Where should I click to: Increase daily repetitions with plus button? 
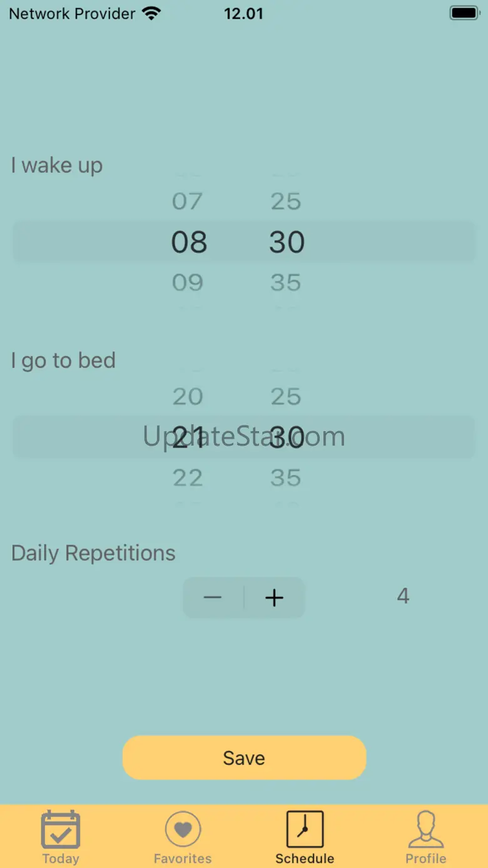pyautogui.click(x=274, y=598)
